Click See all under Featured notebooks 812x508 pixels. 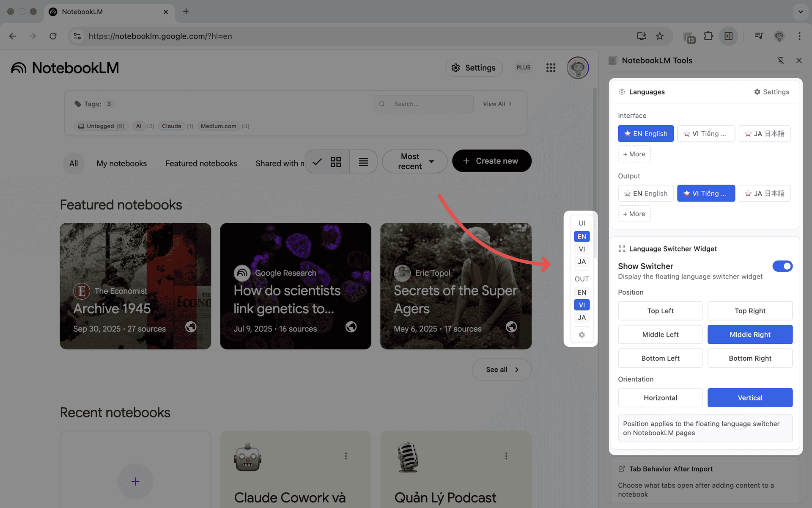(x=501, y=369)
